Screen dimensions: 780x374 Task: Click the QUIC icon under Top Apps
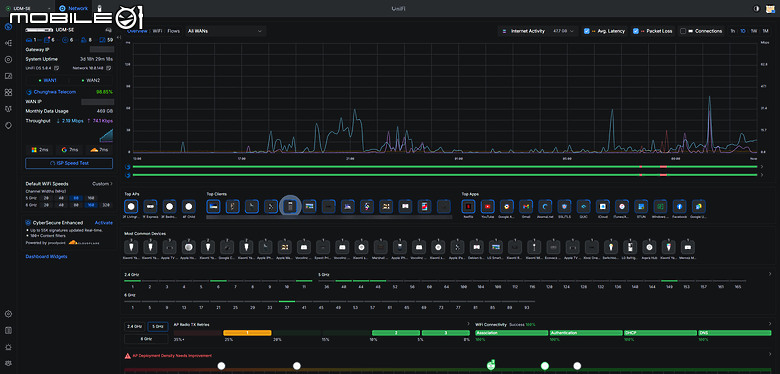click(x=584, y=206)
